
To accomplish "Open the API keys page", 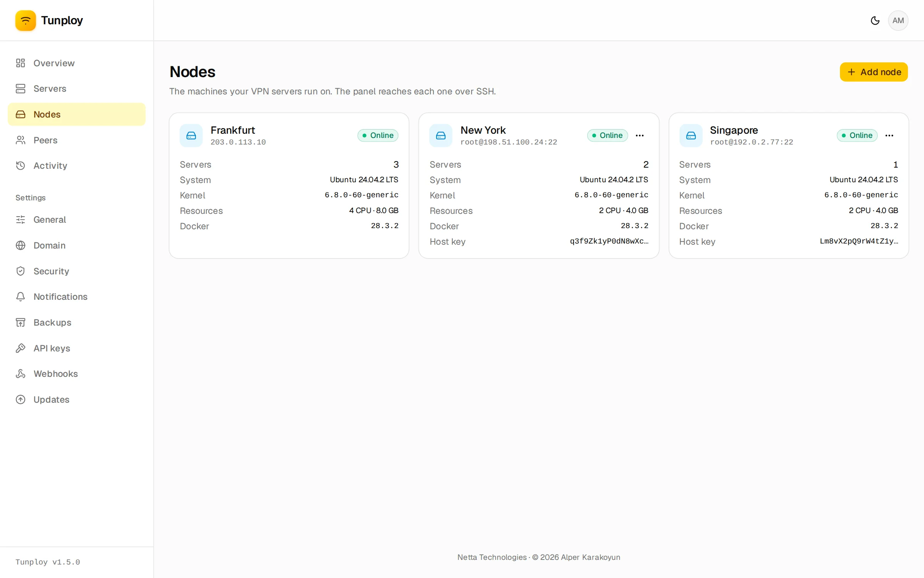I will tap(77, 348).
